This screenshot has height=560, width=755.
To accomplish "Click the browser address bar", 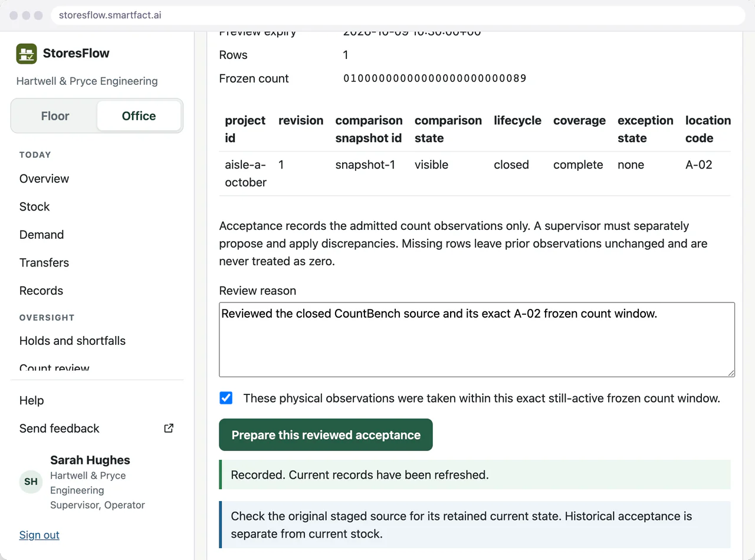I will click(x=398, y=15).
